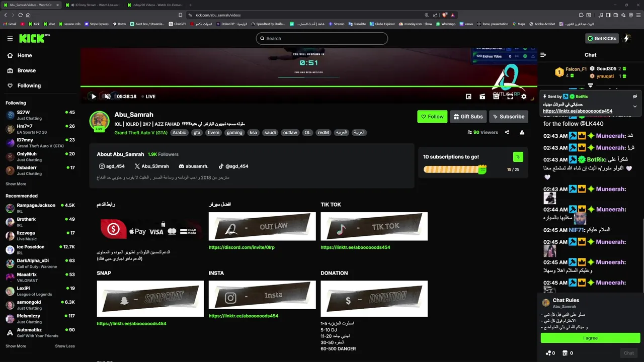Play the live stream video
The width and height of the screenshot is (644, 362).
click(x=93, y=96)
